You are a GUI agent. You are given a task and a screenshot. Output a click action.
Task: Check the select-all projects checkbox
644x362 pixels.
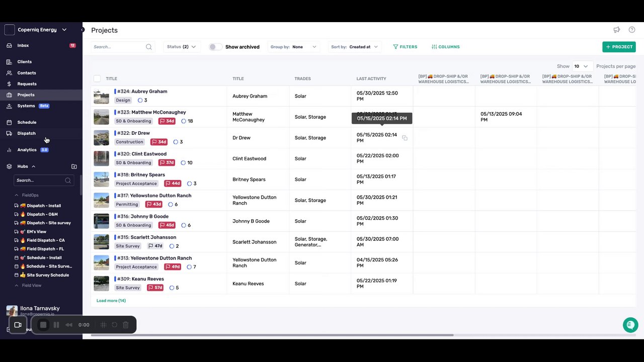tap(97, 78)
